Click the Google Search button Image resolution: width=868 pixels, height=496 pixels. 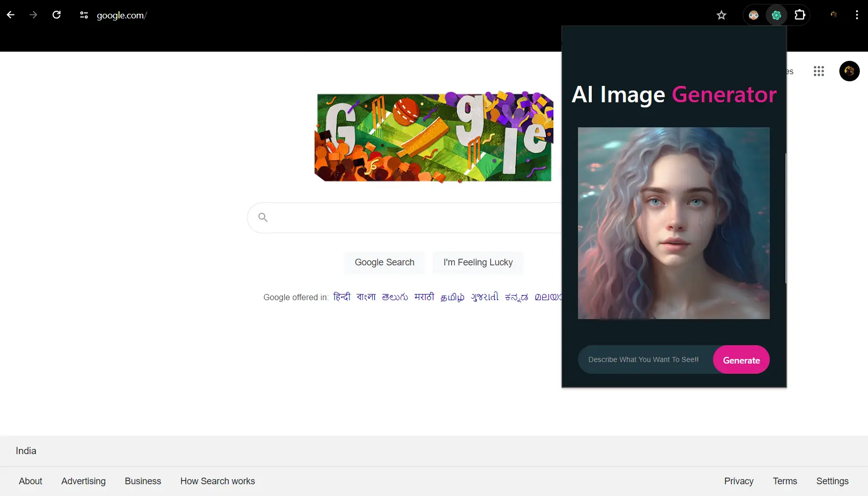[x=385, y=262]
